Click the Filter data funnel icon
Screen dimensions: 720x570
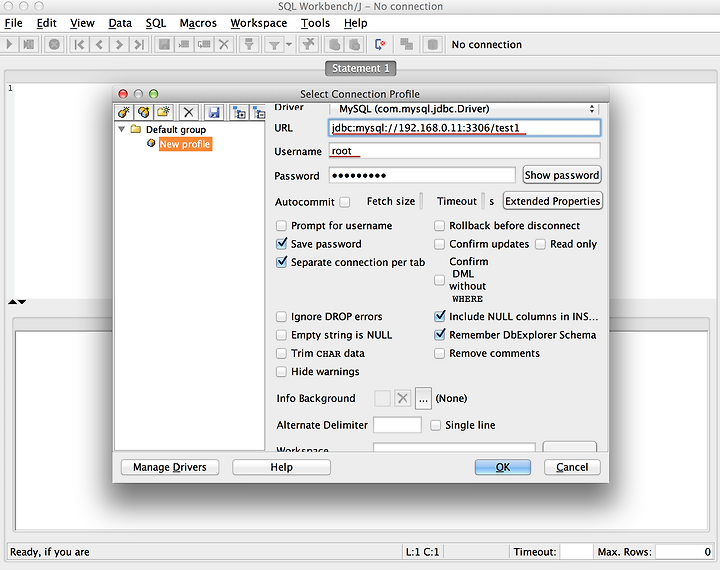(274, 45)
